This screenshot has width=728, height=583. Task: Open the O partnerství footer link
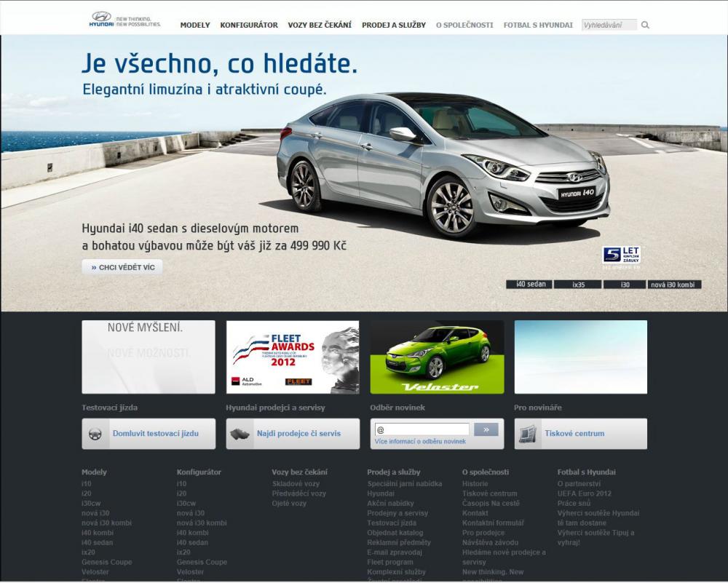point(579,484)
